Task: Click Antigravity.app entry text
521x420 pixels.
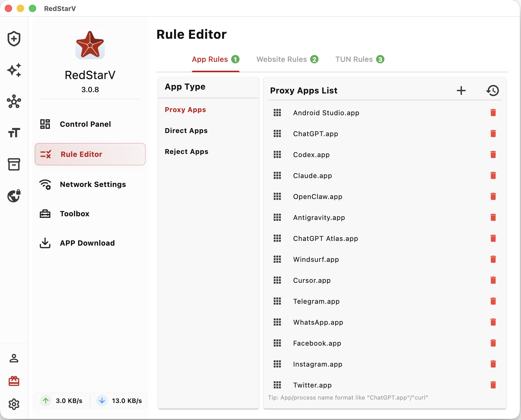Action: tap(319, 218)
